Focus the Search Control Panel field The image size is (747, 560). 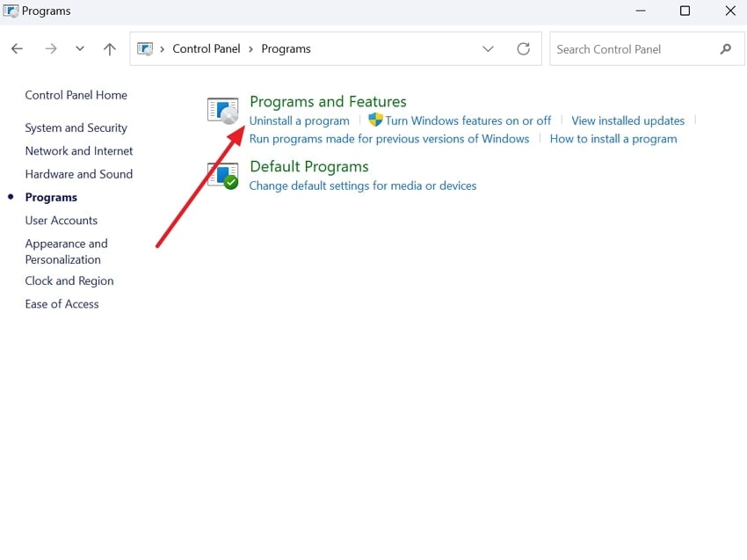click(x=647, y=49)
